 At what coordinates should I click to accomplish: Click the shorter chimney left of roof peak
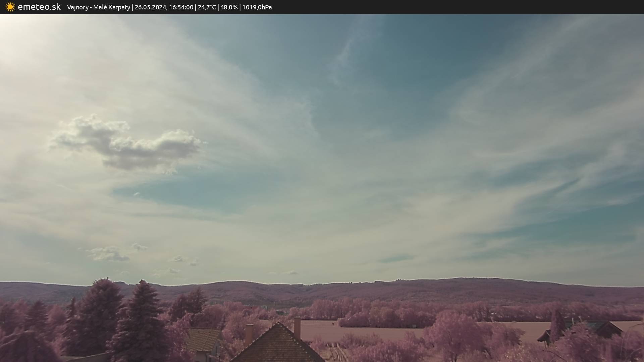tap(249, 334)
